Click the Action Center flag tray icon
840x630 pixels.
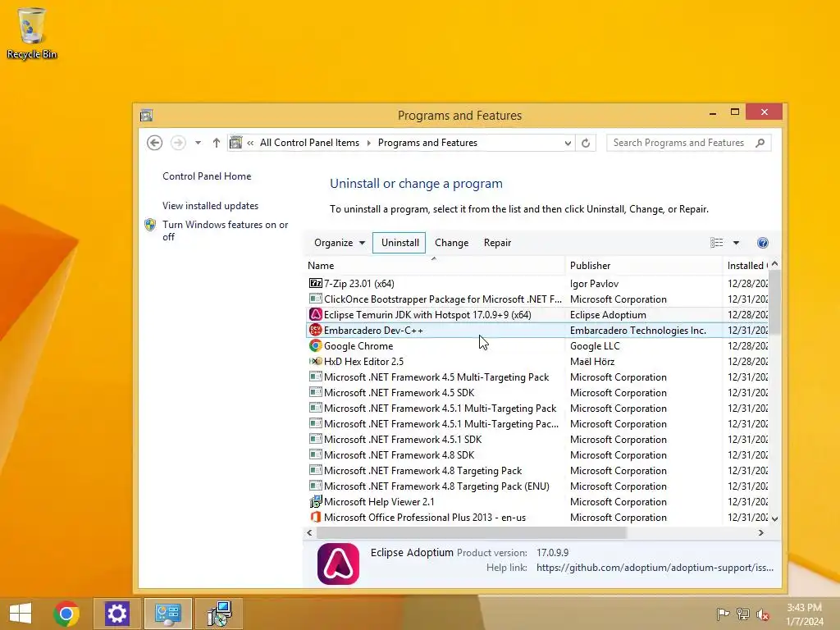723,614
